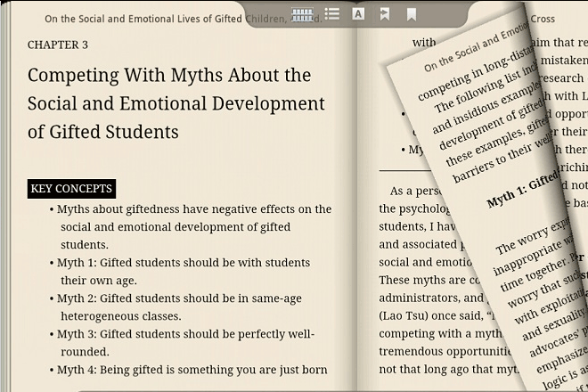Tap right-page line 'administrators, and'
Screen dimensions: 588x392
pos(432,298)
